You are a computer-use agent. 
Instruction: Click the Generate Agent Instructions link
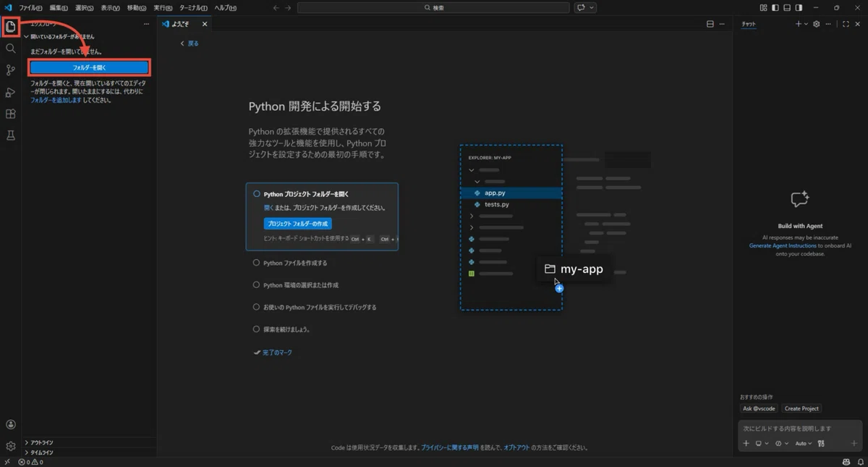click(x=783, y=245)
